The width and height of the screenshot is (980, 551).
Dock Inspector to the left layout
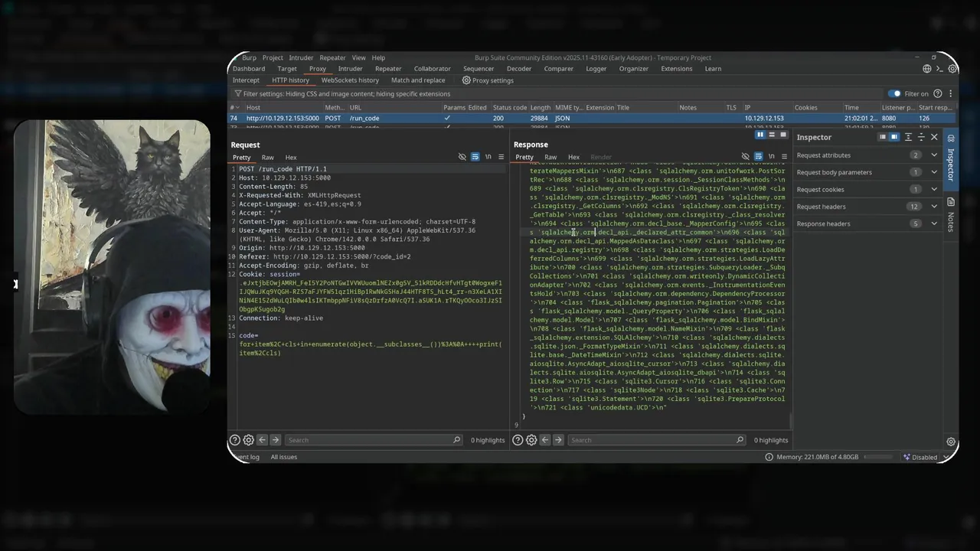pos(882,137)
